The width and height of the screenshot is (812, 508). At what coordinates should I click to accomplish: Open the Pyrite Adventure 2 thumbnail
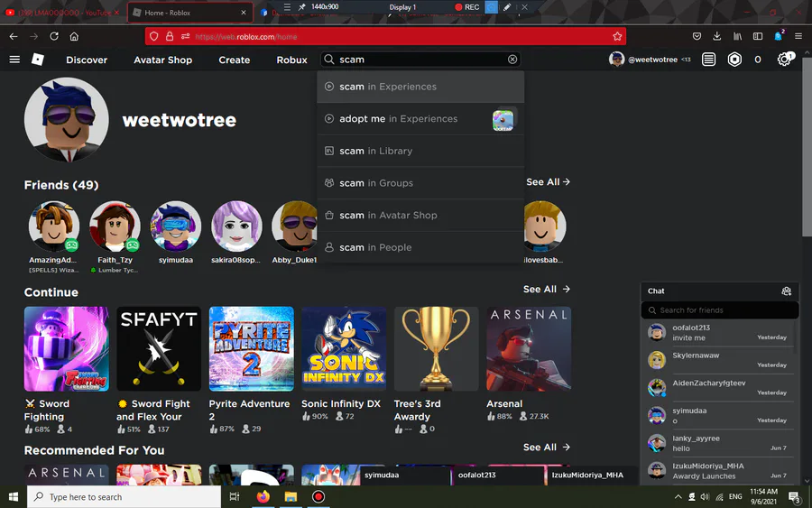[251, 348]
